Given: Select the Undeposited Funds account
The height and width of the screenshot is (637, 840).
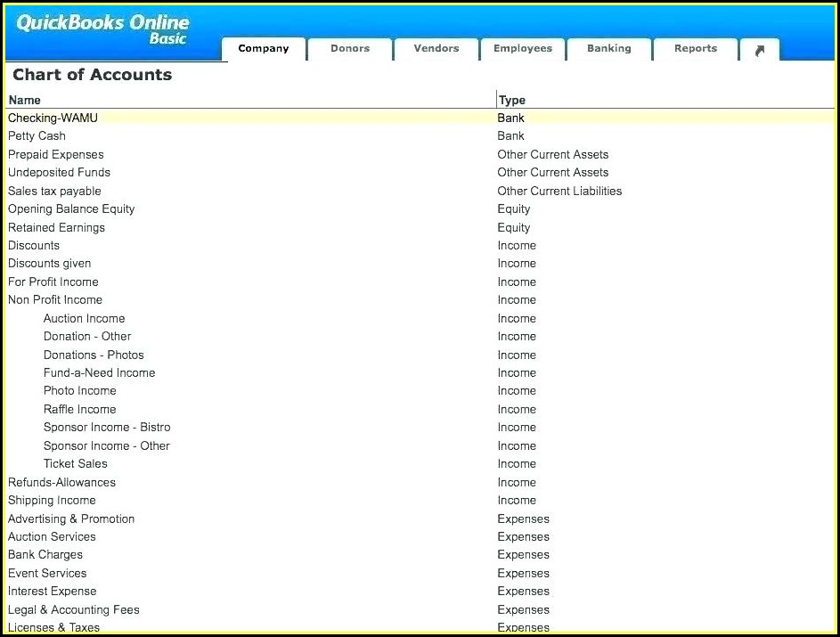Looking at the screenshot, I should (x=59, y=173).
